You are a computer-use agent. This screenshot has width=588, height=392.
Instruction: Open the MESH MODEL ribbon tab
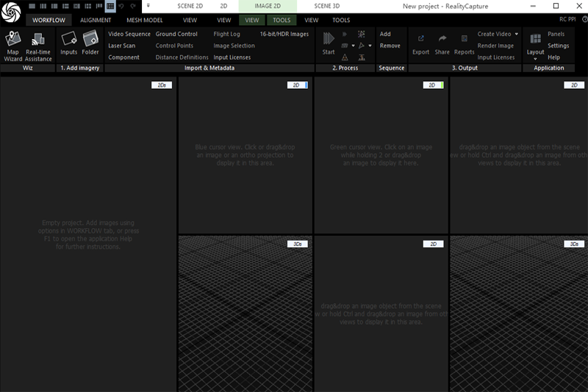(144, 20)
